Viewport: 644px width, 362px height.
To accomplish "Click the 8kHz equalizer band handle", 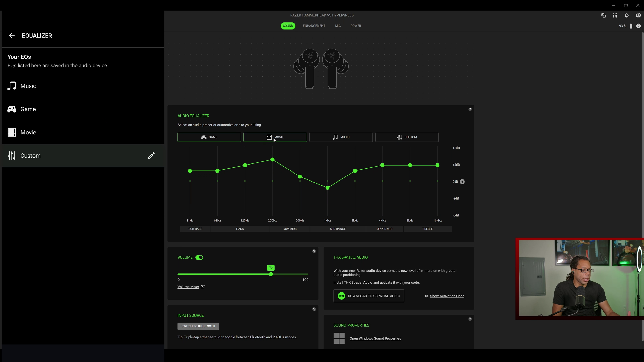I will point(410,165).
